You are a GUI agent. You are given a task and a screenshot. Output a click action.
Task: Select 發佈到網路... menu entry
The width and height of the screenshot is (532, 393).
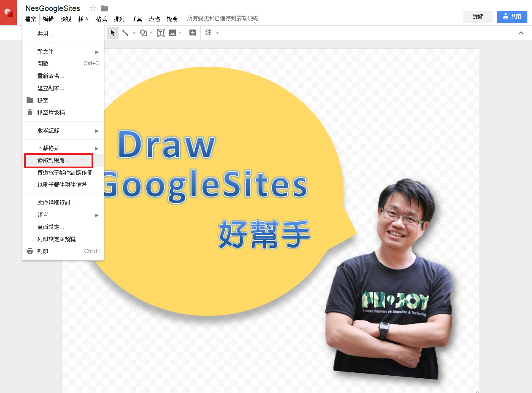[x=63, y=160]
